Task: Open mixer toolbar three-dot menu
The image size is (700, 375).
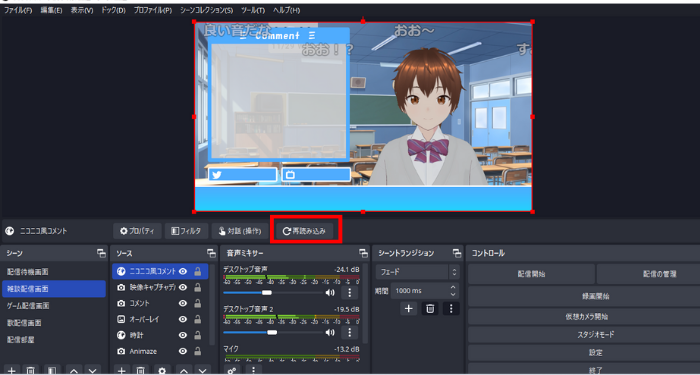Action: pos(254,370)
